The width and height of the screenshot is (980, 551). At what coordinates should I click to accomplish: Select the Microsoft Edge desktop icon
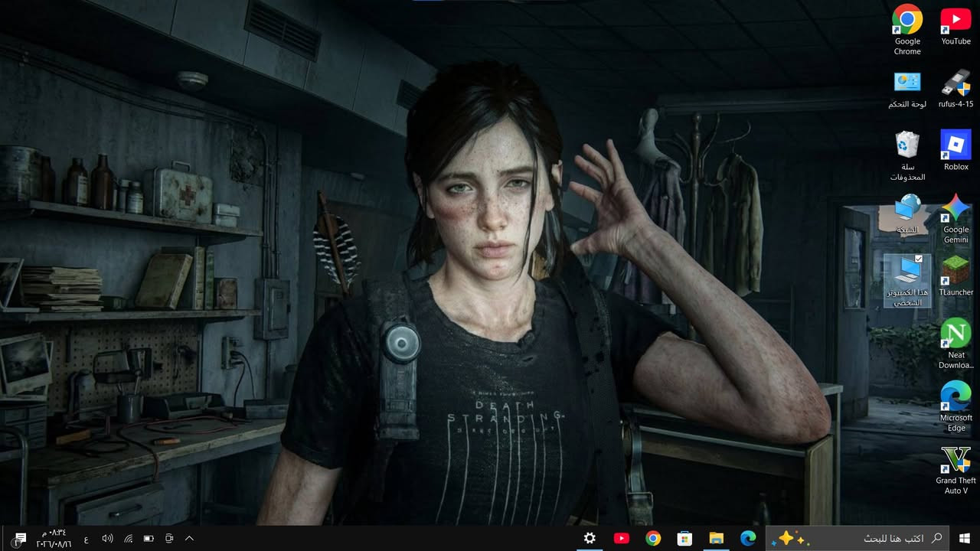955,407
